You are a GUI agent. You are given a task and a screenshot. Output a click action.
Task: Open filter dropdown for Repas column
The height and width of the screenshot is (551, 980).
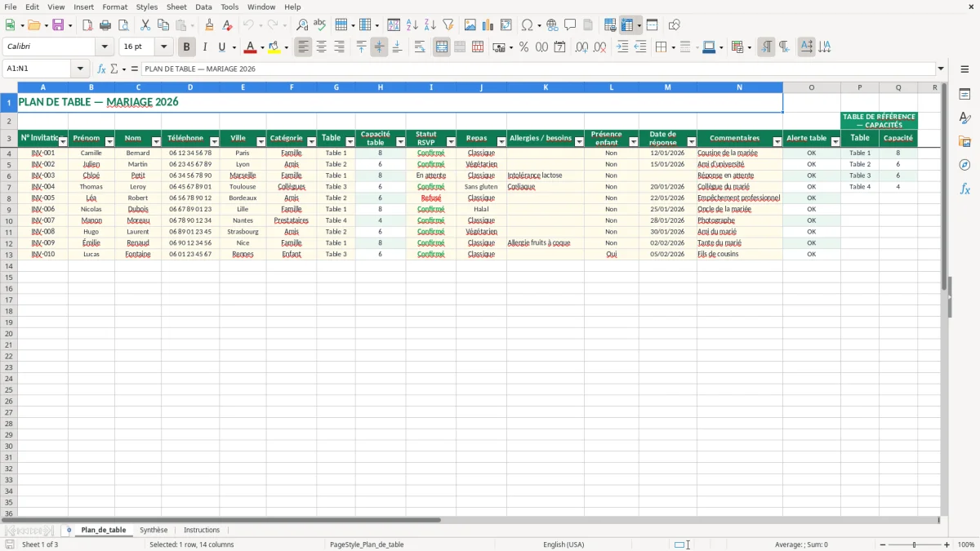[x=501, y=142]
